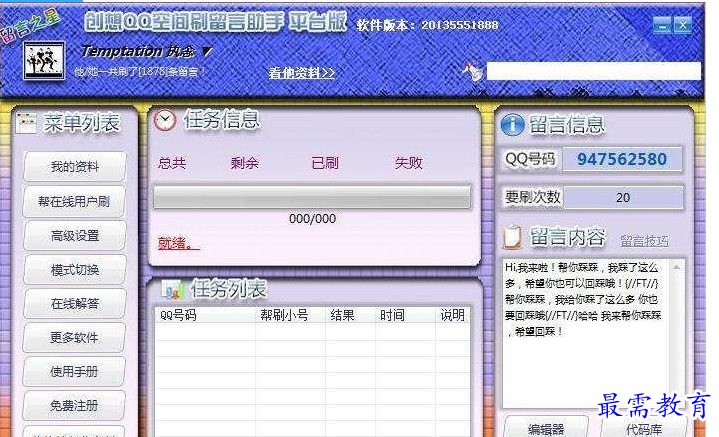Open the Temptation nickname dropdown arrow

pyautogui.click(x=207, y=51)
